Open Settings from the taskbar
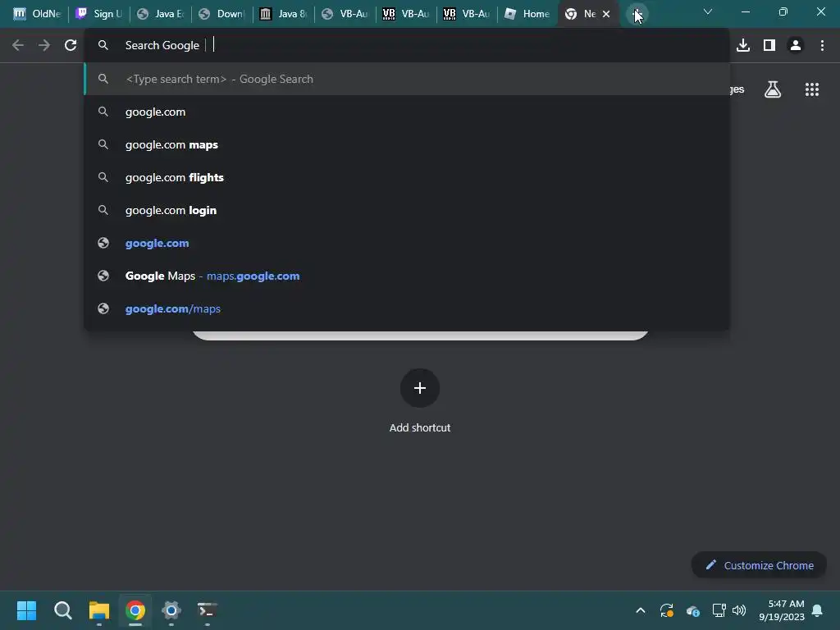This screenshot has width=840, height=630. pyautogui.click(x=171, y=610)
